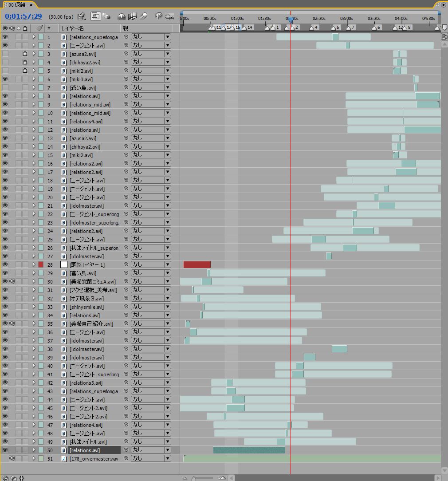Click the audio speaker column header icon
This screenshot has height=481, width=448.
[12, 28]
